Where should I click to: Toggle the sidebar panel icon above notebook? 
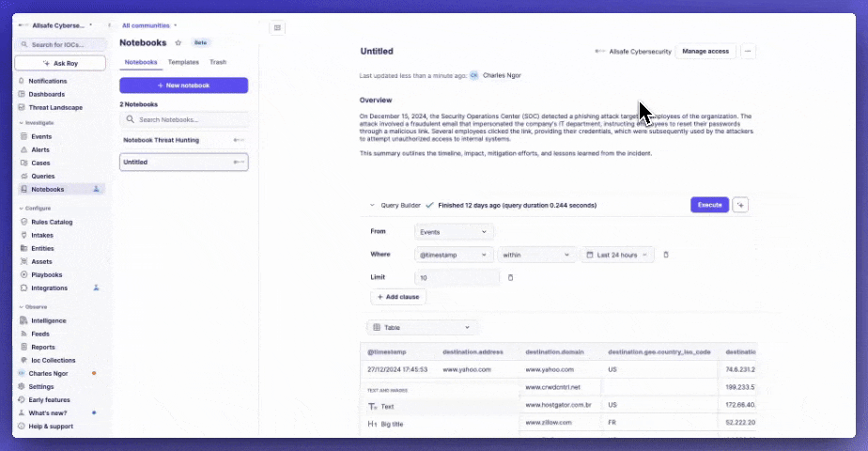click(x=277, y=27)
